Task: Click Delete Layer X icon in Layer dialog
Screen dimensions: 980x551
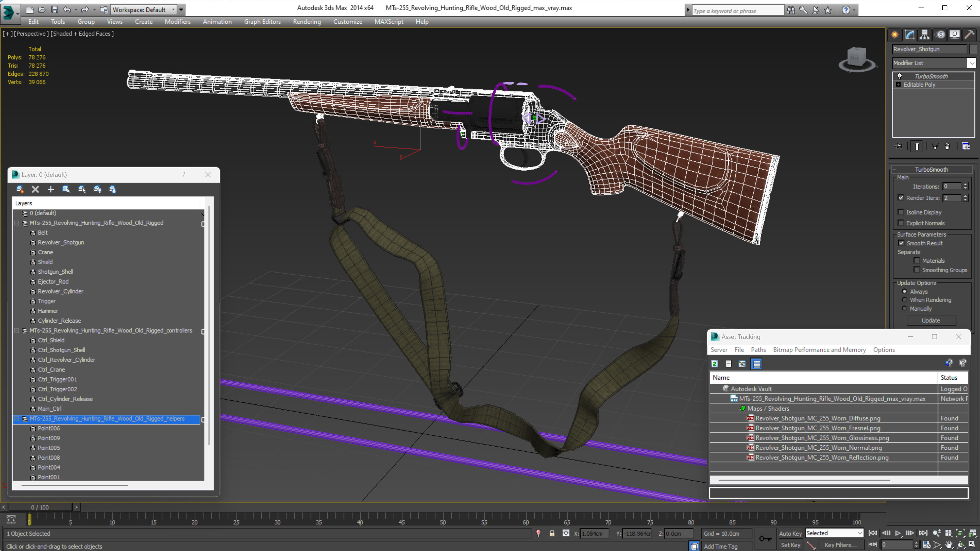Action: coord(35,189)
